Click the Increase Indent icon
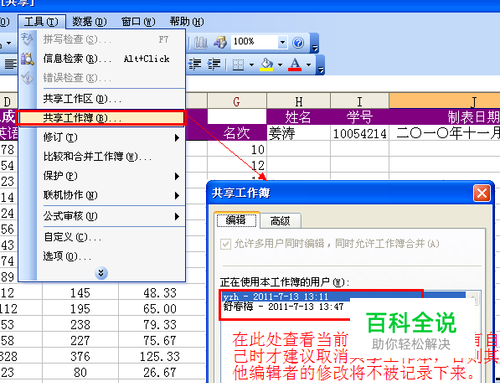 214,64
